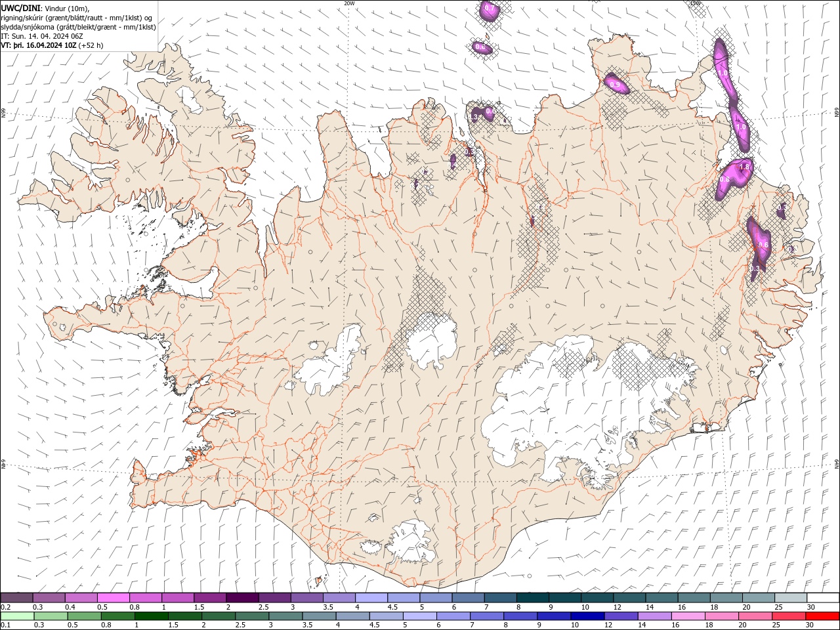The width and height of the screenshot is (840, 630).
Task: Pick the darkest green 1 swatch in the rain legend
Action: tap(152, 616)
